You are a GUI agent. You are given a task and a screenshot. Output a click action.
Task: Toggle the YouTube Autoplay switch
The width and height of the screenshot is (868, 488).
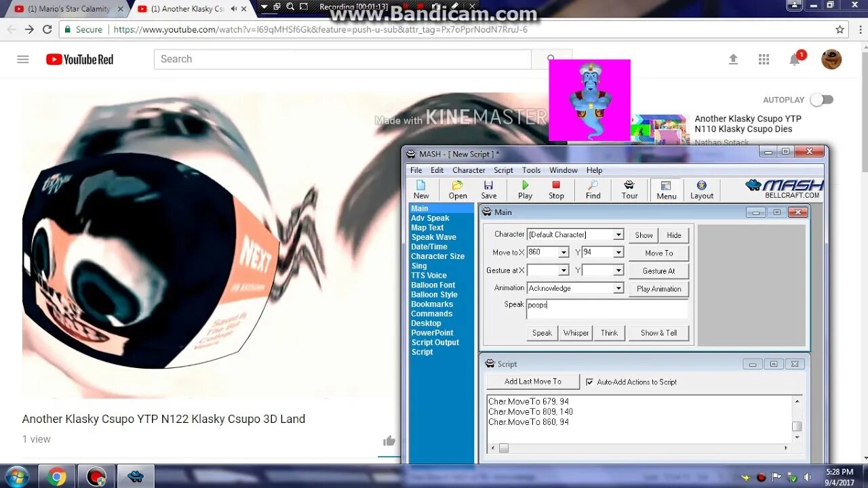tap(821, 100)
